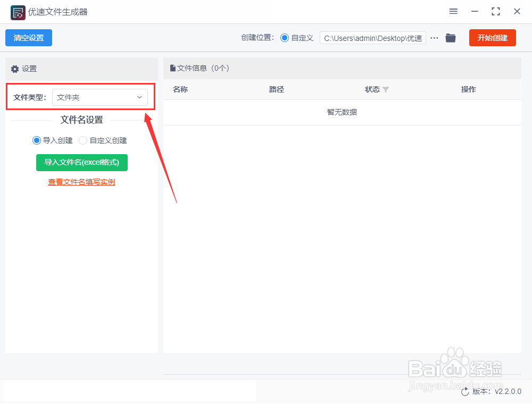Click the app logo in title bar
Viewport: 532px width, 404px height.
click(18, 13)
